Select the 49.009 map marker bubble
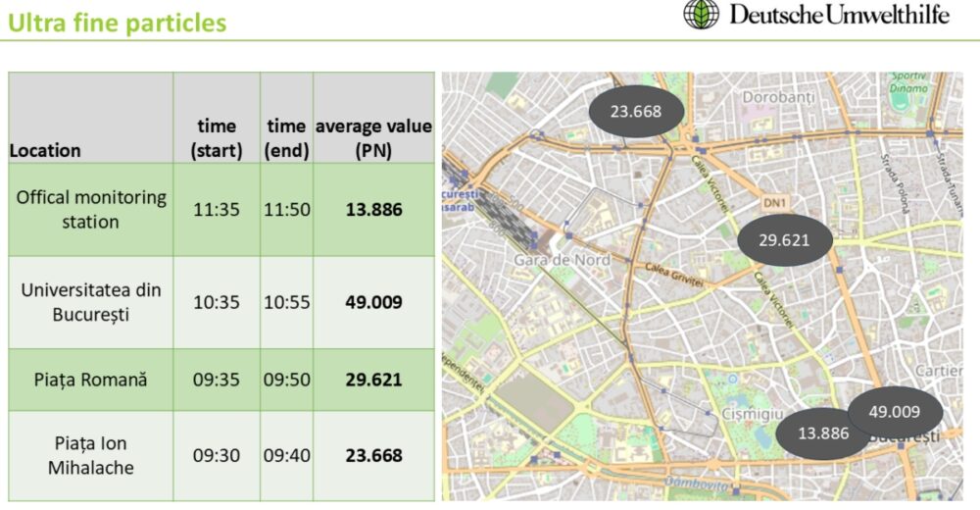This screenshot has width=980, height=510. pos(895,411)
